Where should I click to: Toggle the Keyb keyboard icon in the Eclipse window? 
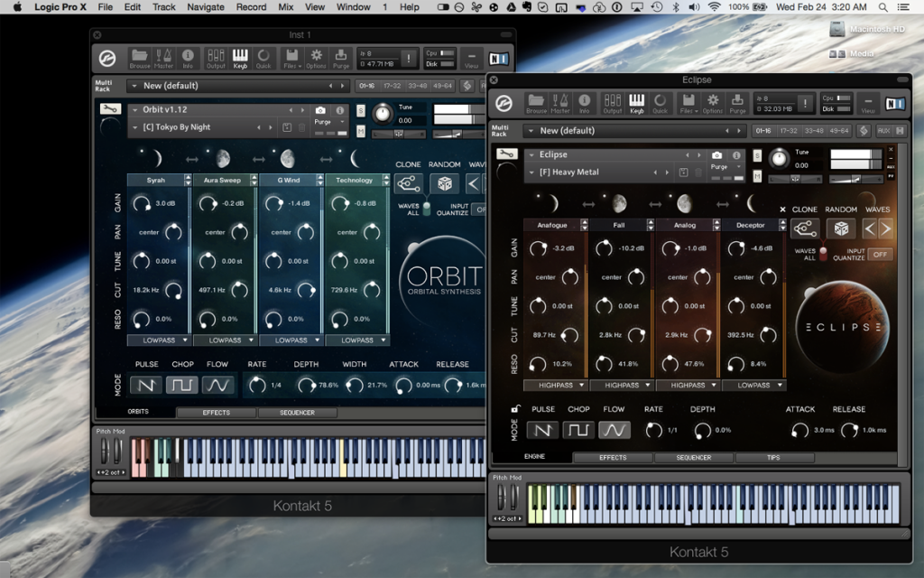tap(636, 103)
